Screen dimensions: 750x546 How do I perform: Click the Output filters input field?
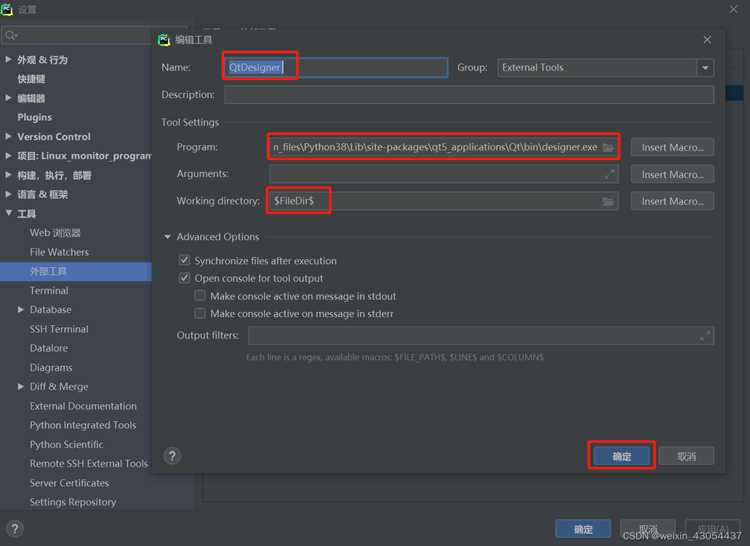tap(481, 336)
